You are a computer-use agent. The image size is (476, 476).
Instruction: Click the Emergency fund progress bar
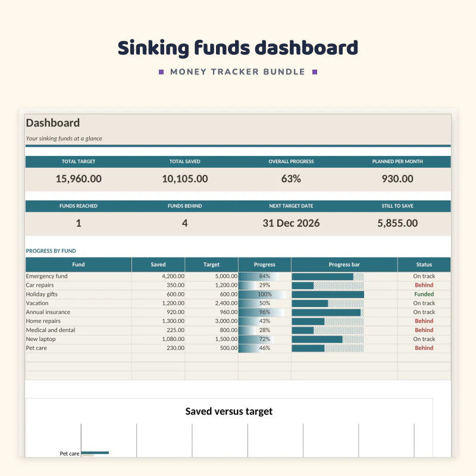(x=328, y=277)
